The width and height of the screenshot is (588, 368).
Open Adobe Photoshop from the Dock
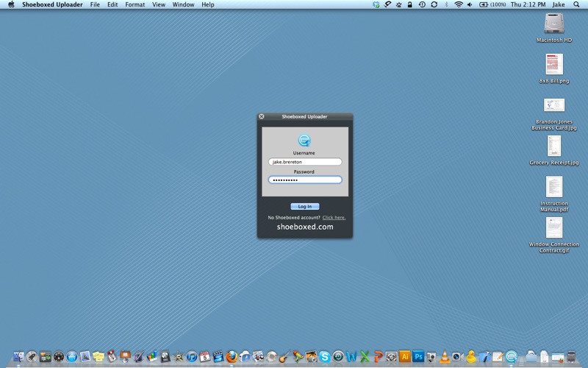tap(418, 356)
